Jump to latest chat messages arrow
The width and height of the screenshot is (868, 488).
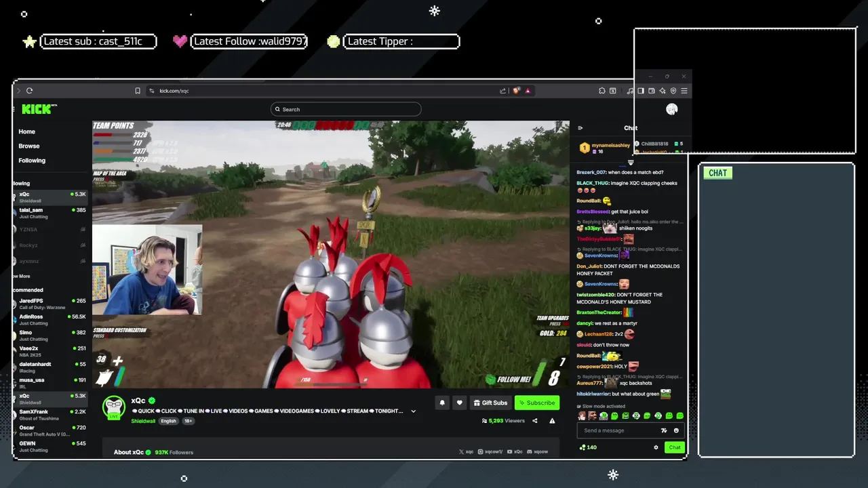[x=631, y=163]
